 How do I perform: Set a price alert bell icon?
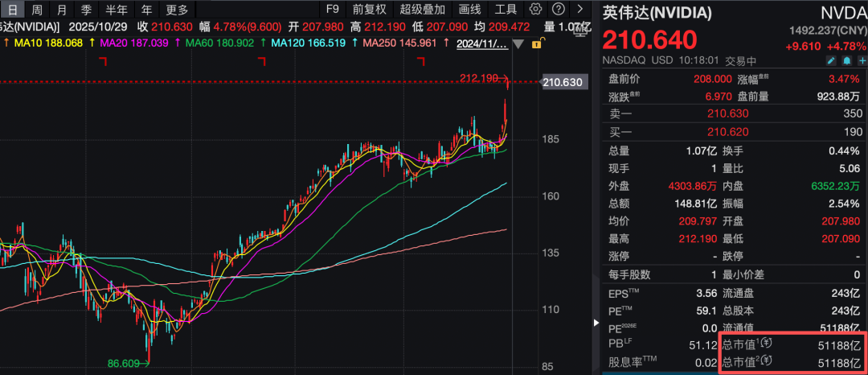pyautogui.click(x=846, y=60)
